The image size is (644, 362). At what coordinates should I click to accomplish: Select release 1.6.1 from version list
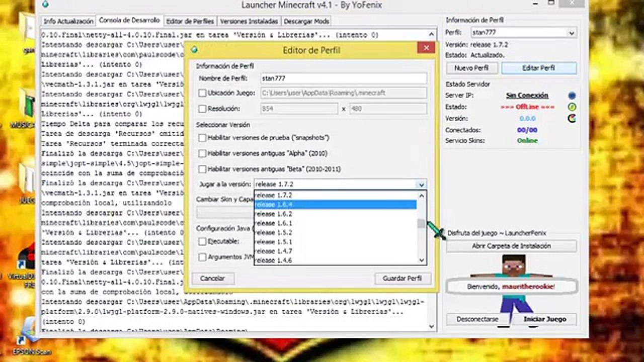click(x=336, y=223)
